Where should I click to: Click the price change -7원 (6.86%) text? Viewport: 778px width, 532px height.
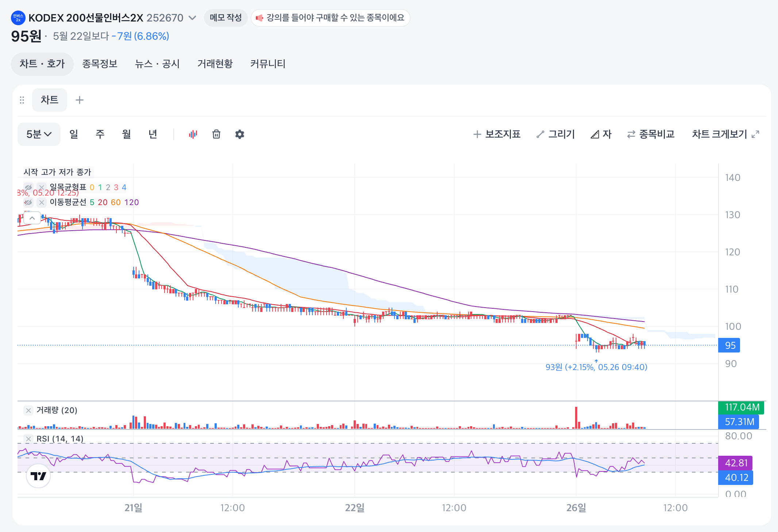point(140,36)
